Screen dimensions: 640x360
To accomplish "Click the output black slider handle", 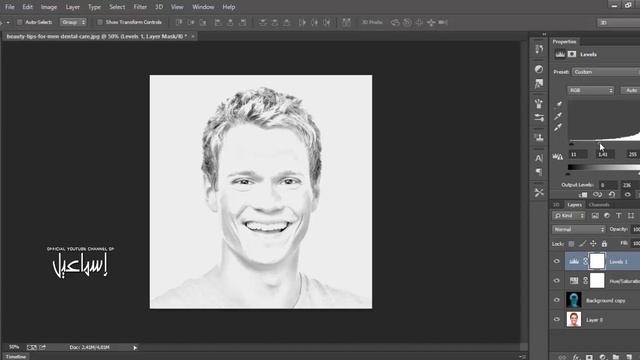I will 568,174.
